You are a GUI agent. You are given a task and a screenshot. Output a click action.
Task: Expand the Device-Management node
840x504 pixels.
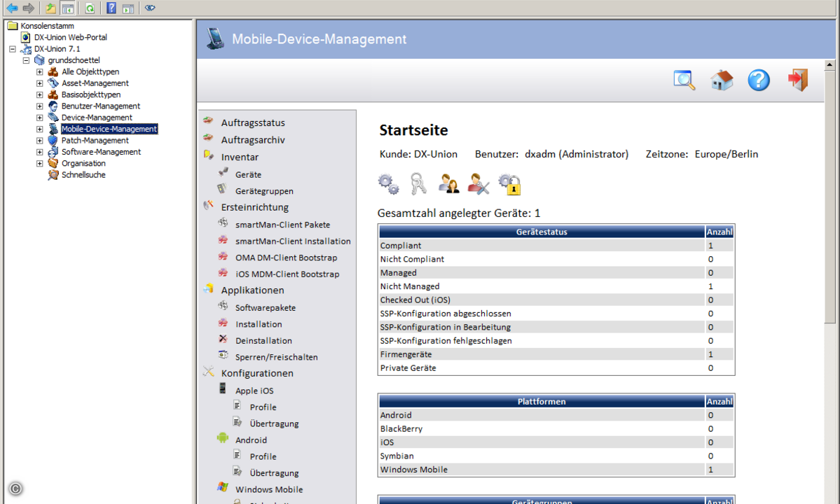pos(40,118)
